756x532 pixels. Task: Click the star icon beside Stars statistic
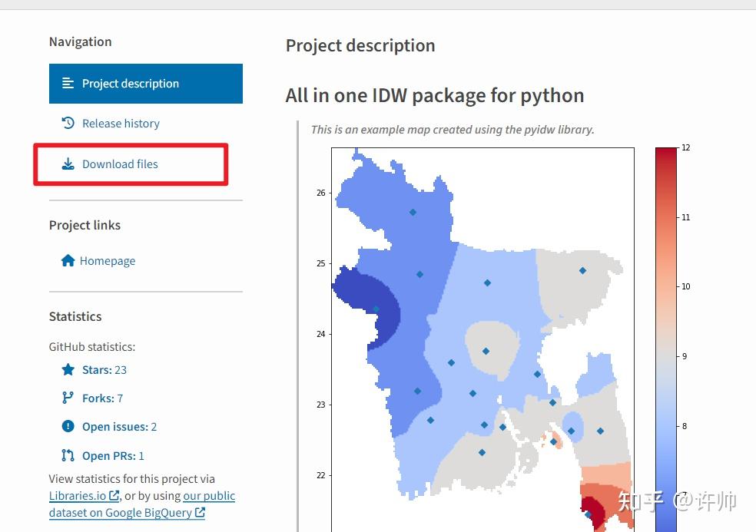click(68, 369)
